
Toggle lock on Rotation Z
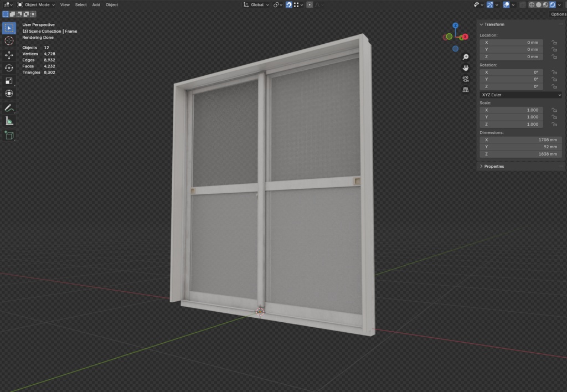tap(554, 86)
